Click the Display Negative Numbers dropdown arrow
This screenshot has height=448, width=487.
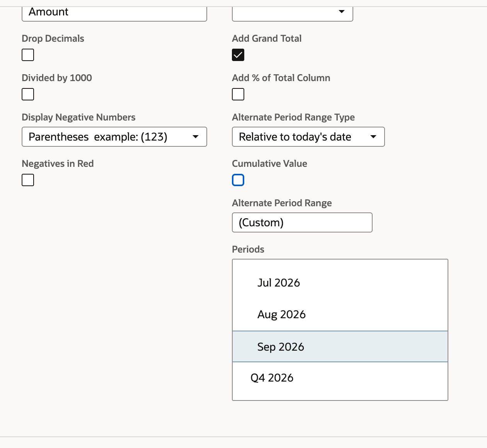196,137
